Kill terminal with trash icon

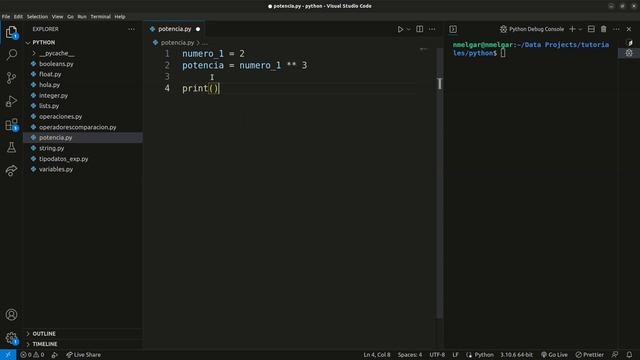point(604,29)
